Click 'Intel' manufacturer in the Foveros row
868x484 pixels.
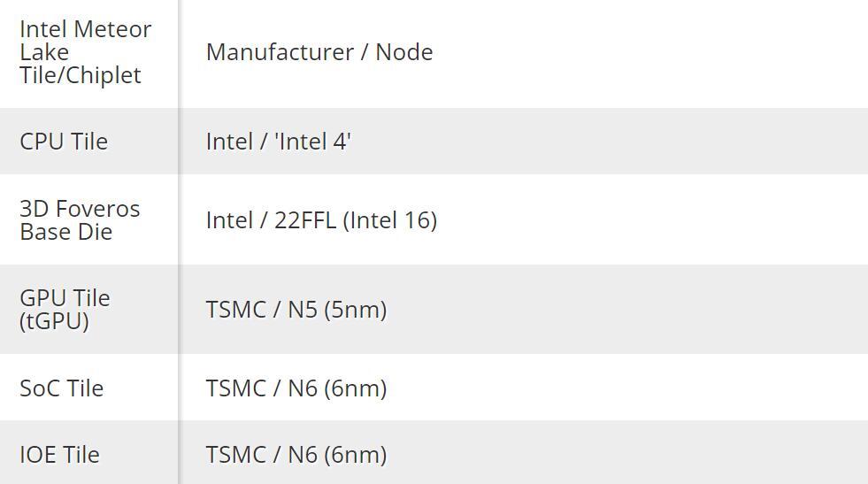click(x=229, y=220)
